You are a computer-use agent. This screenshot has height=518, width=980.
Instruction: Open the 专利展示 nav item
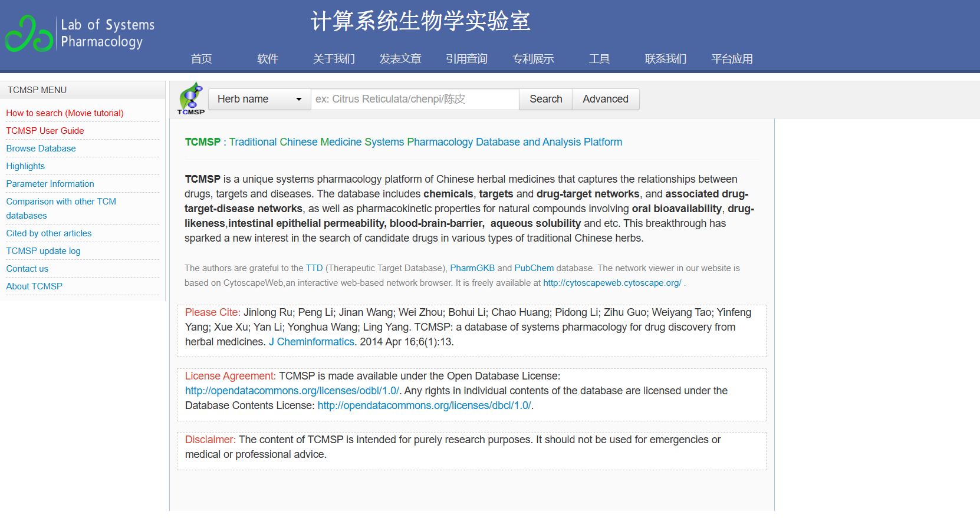pos(533,58)
